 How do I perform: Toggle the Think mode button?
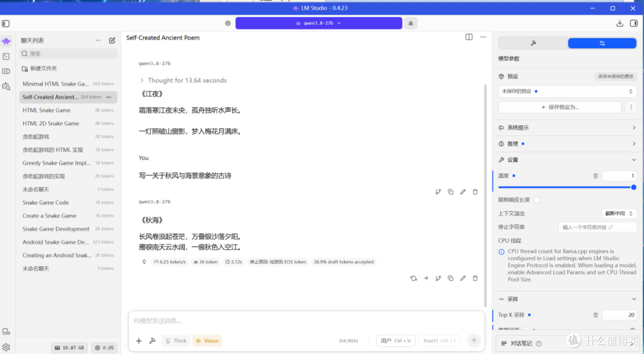click(x=176, y=341)
